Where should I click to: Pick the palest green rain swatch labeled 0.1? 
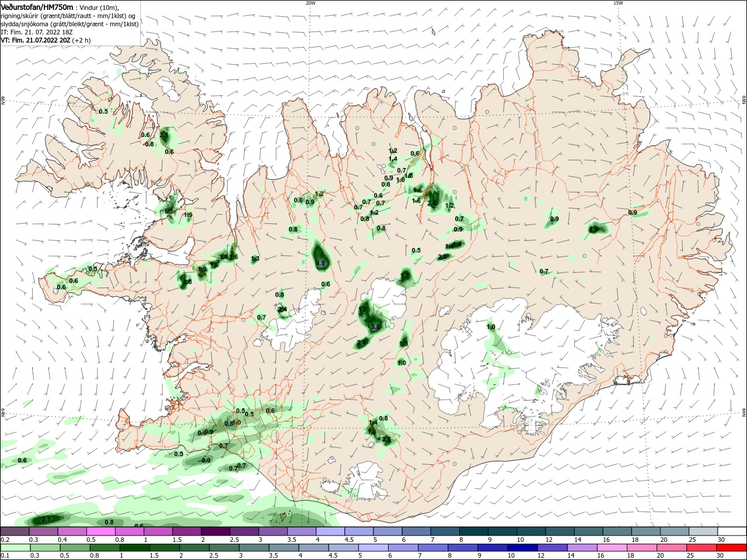click(15, 548)
